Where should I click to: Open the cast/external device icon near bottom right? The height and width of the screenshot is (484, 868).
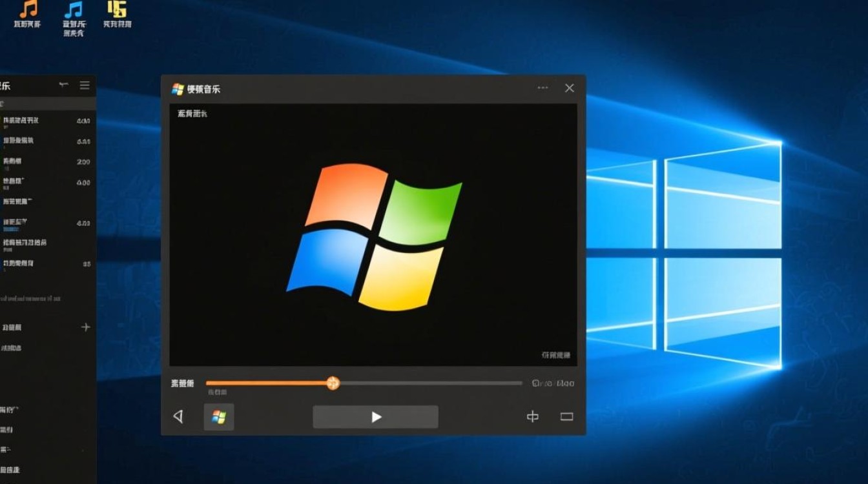click(x=532, y=417)
